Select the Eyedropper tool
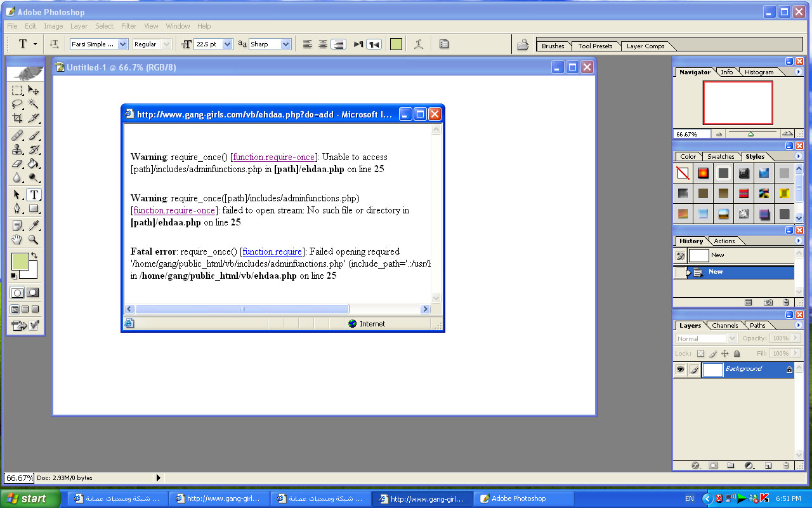The width and height of the screenshot is (812, 508). pos(34,225)
